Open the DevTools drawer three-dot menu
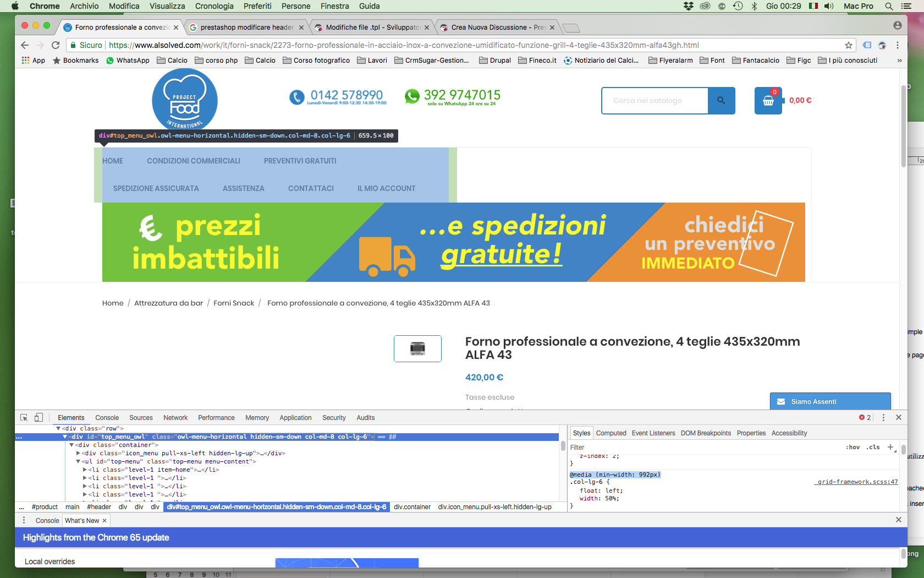The height and width of the screenshot is (578, 924). 24,520
